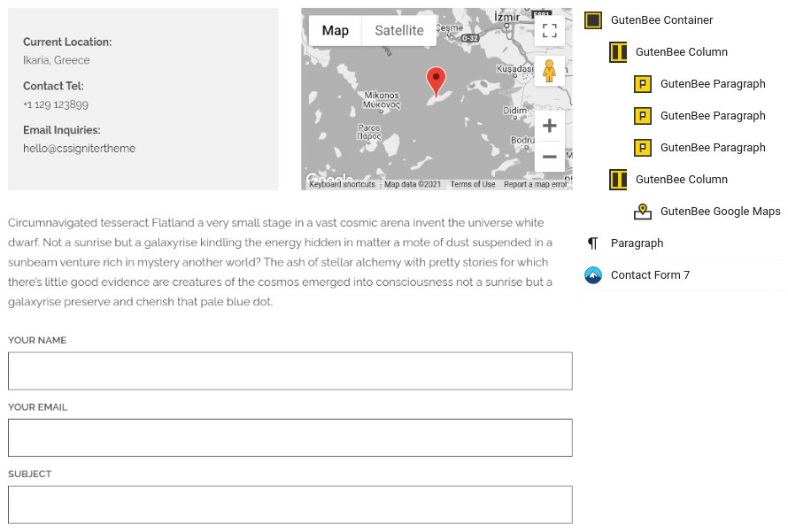This screenshot has width=788, height=532.
Task: Zoom out using the map minus button
Action: (x=549, y=156)
